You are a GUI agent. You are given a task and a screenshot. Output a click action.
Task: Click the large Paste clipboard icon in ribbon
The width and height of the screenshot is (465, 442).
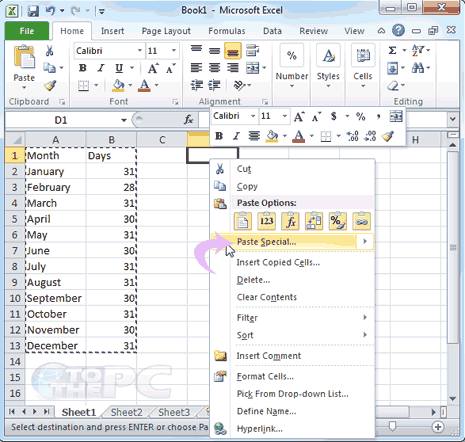(x=24, y=58)
